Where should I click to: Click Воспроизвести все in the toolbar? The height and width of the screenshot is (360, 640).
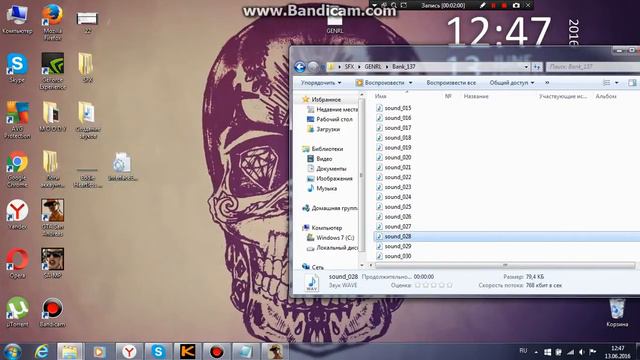[451, 83]
